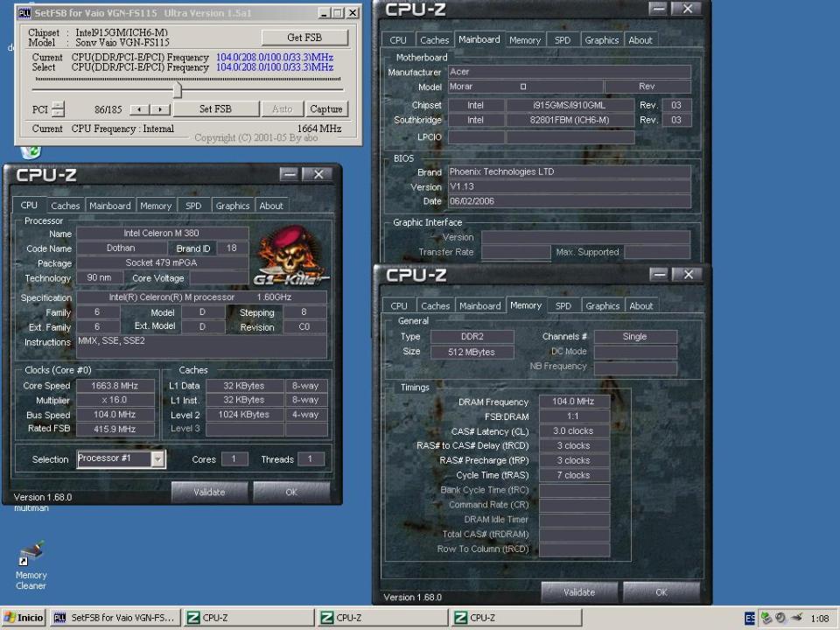Open Memory tab in CPU window
The width and height of the screenshot is (840, 630).
click(156, 206)
